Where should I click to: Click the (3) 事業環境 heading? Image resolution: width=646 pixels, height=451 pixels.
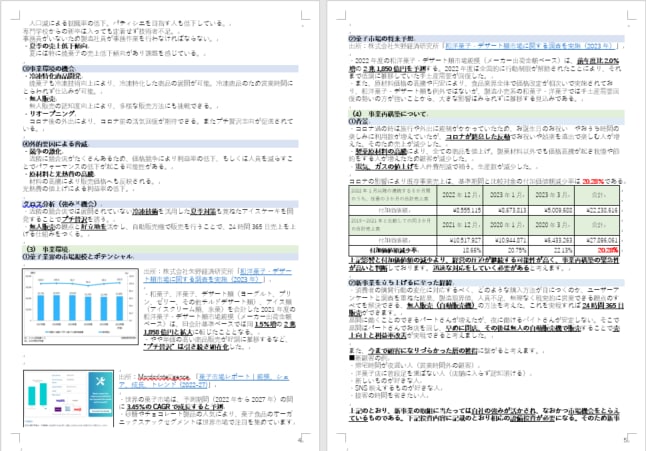click(x=48, y=249)
